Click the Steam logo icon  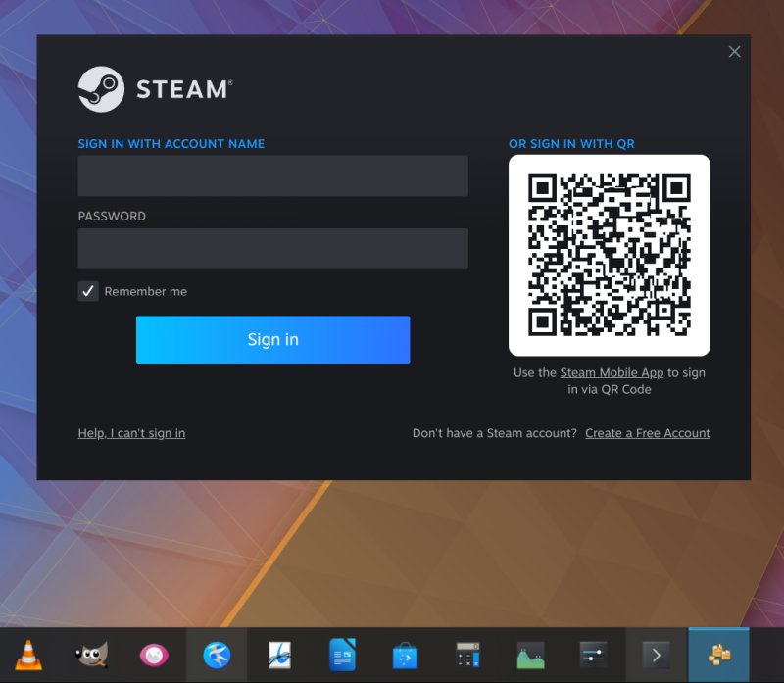101,89
